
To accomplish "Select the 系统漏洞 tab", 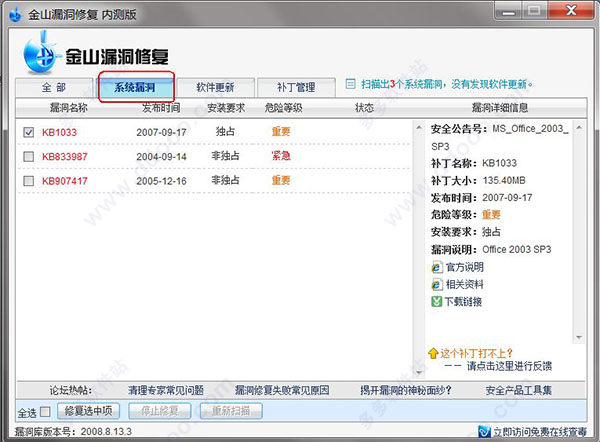I will click(x=135, y=87).
